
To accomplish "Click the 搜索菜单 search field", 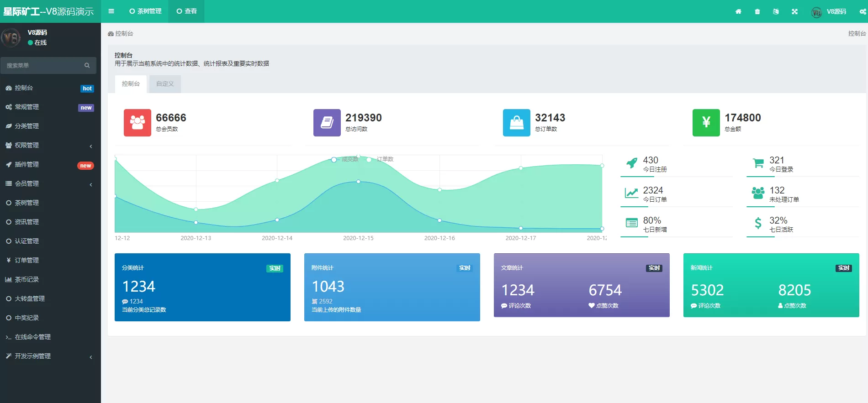I will click(x=43, y=65).
